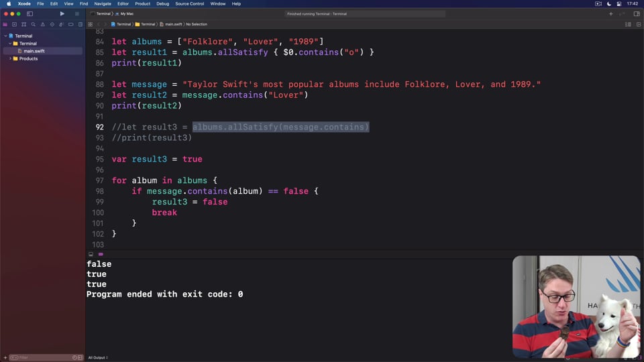Click the code review arrows icon

click(x=623, y=13)
